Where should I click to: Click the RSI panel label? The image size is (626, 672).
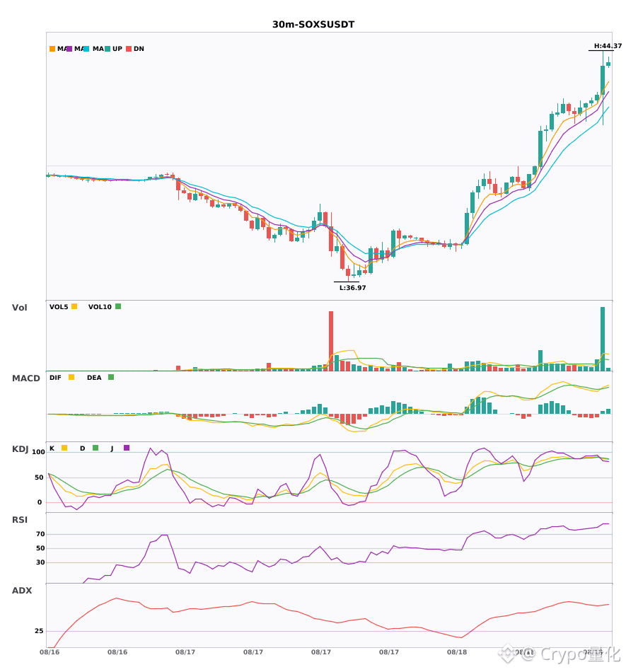(x=19, y=520)
